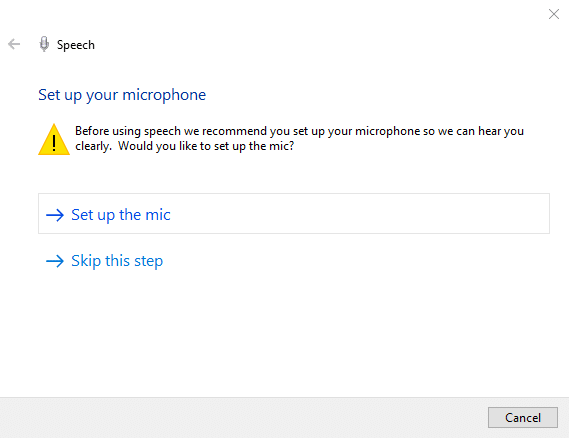Choose the Set up the mic option
Screen dimensions: 569x438
294,213
